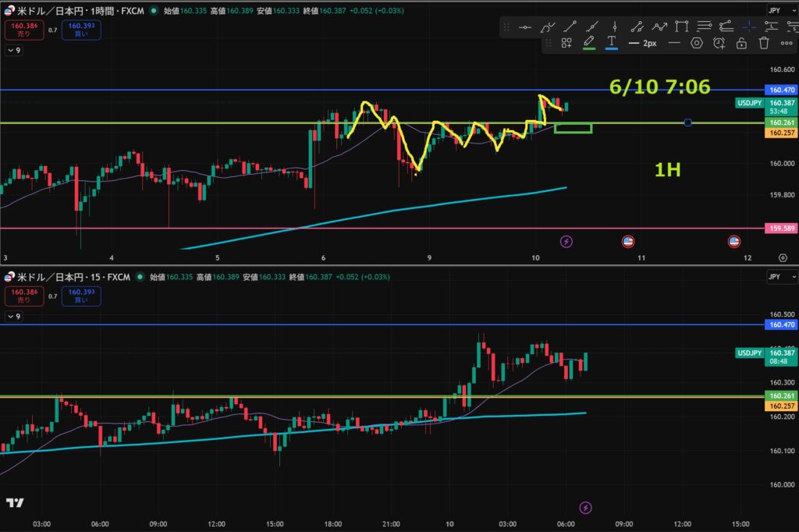The width and height of the screenshot is (799, 532).
Task: Click the 160.386 sell button on 1H chart
Action: 24,30
